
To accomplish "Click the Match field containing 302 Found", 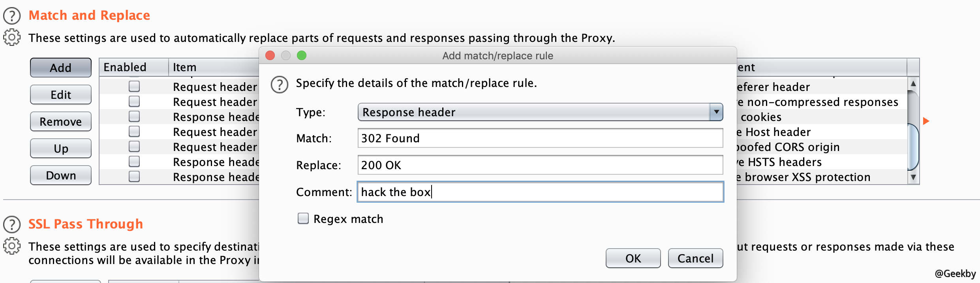I will [x=540, y=138].
